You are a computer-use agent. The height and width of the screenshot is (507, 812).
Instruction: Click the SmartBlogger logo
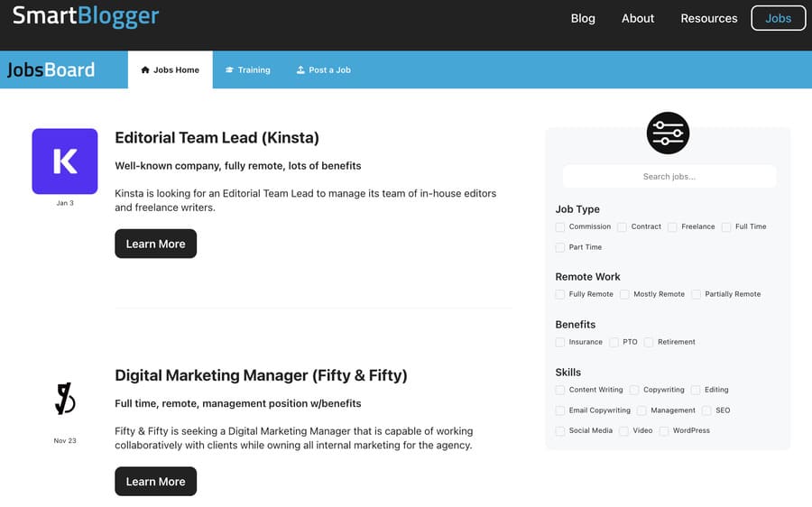click(86, 17)
